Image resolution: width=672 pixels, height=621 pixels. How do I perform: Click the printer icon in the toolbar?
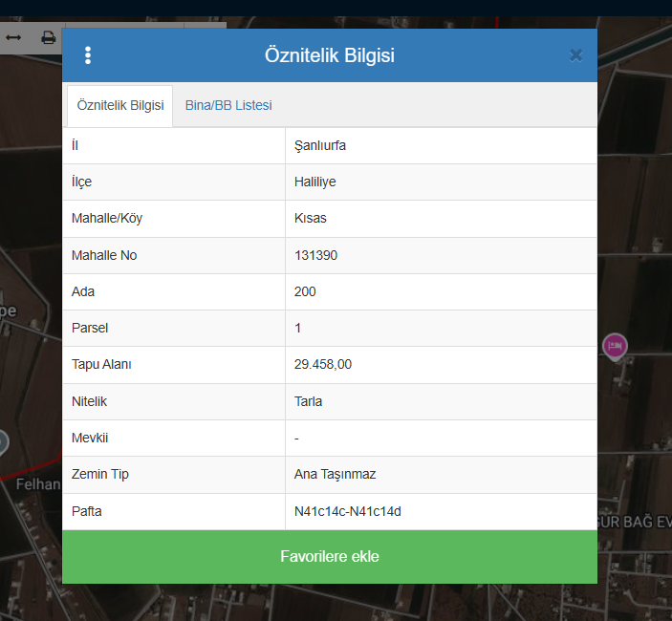(x=48, y=38)
